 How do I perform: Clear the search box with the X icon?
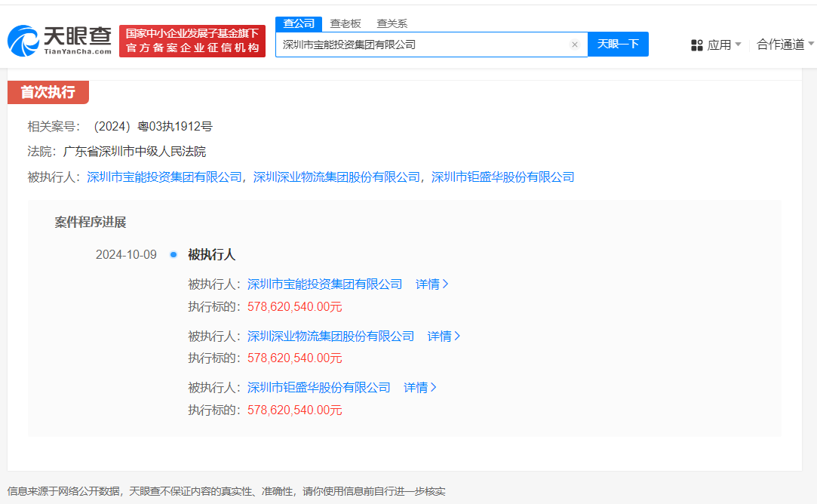[575, 45]
